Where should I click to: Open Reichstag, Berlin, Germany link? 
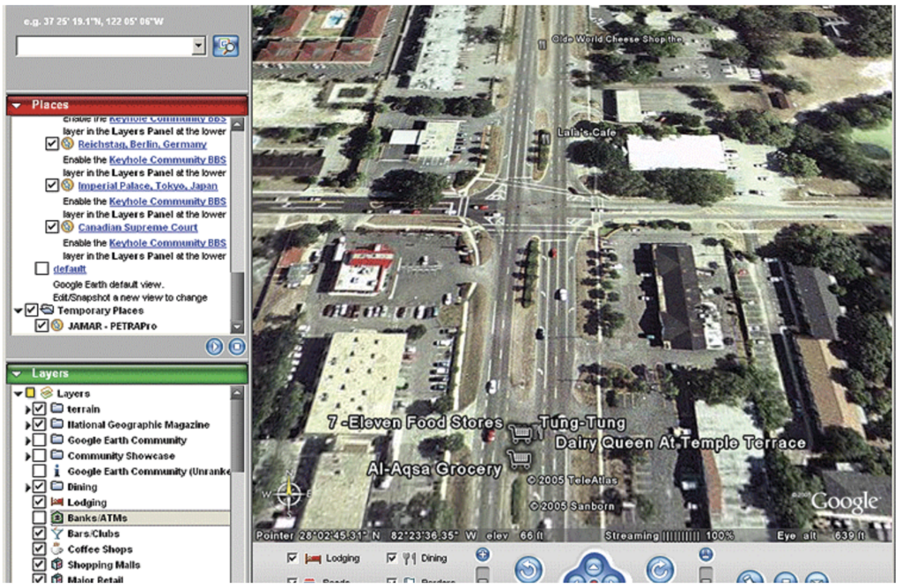point(142,144)
